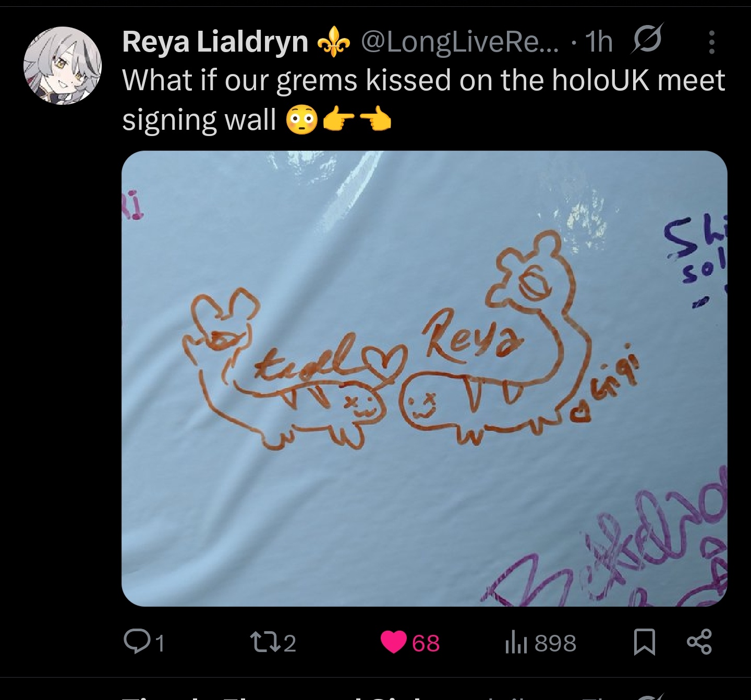The width and height of the screenshot is (751, 700).
Task: Click the like count 68
Action: coord(426,643)
